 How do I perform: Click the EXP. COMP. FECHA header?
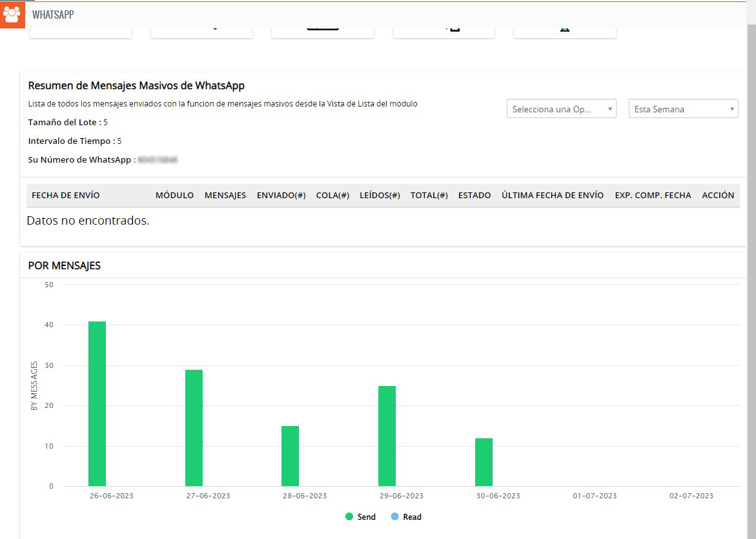653,195
